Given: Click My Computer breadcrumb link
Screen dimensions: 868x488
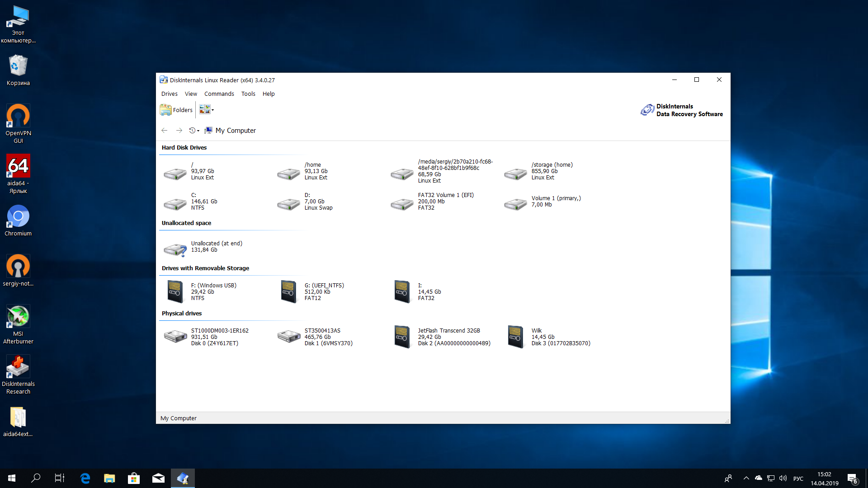Looking at the screenshot, I should (236, 130).
